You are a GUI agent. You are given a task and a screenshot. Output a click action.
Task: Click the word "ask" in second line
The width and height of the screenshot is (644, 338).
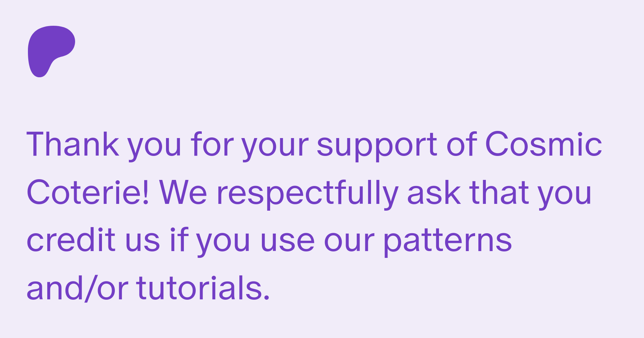pyautogui.click(x=434, y=192)
